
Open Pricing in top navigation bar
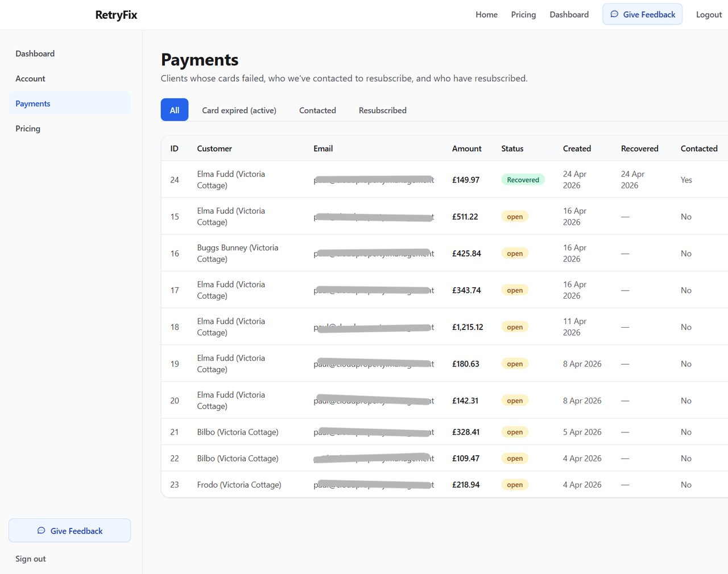tap(523, 15)
